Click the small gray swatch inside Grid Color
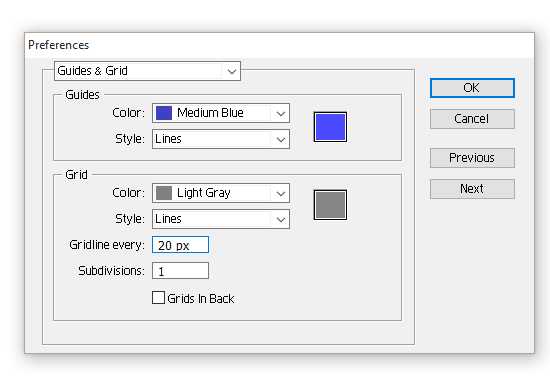Screen dimensions: 550x391 (x=164, y=193)
